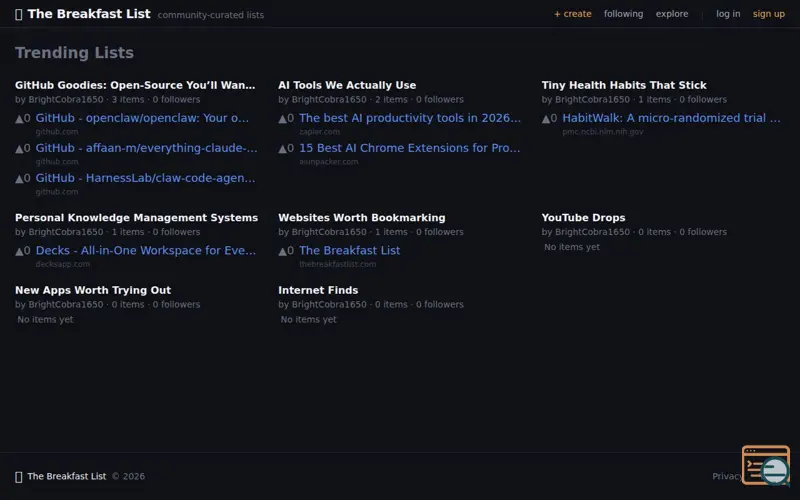Open the HabitWalk micro-randomized trial link
This screenshot has height=500, width=800.
671,118
